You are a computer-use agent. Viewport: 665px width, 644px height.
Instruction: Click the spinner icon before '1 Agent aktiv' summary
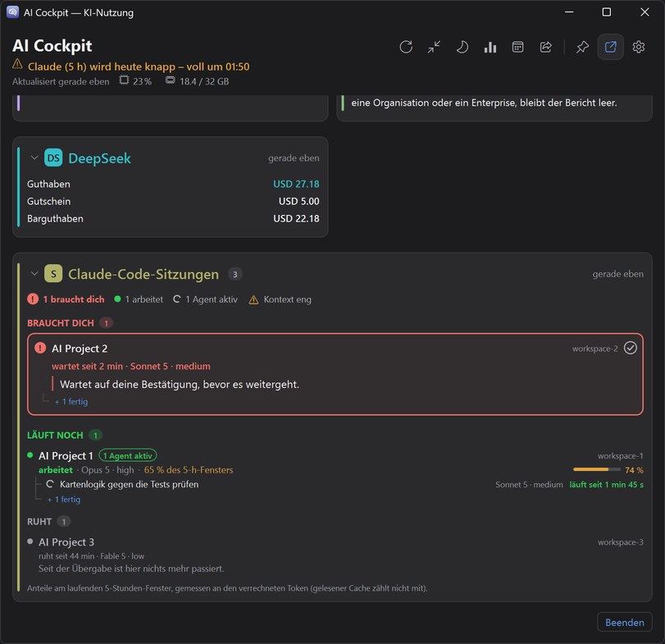coord(177,299)
